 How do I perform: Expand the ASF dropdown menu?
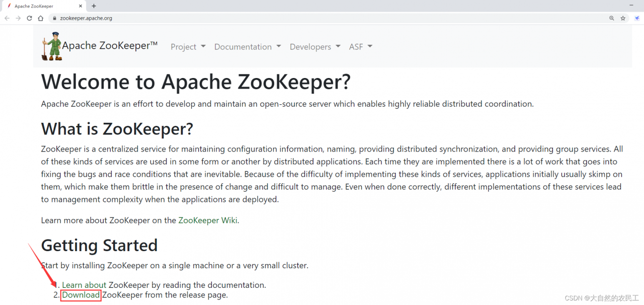(x=361, y=47)
